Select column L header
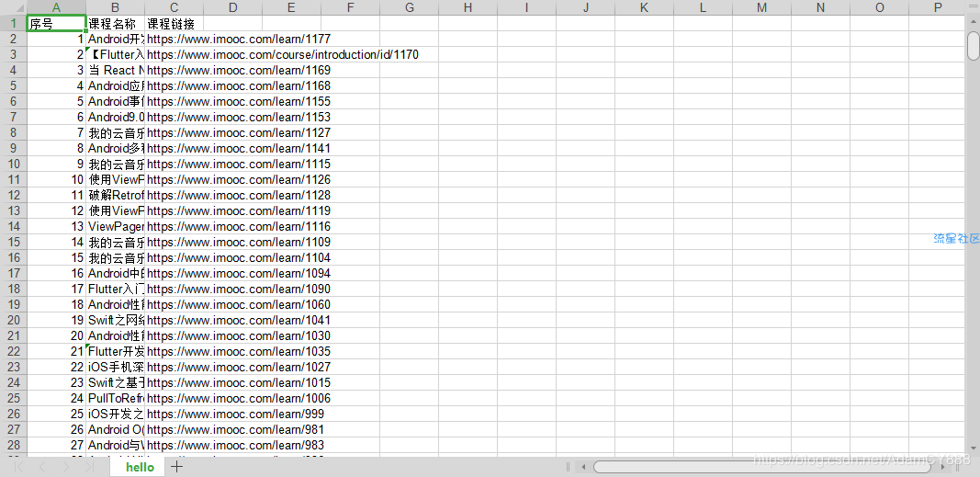 click(703, 7)
